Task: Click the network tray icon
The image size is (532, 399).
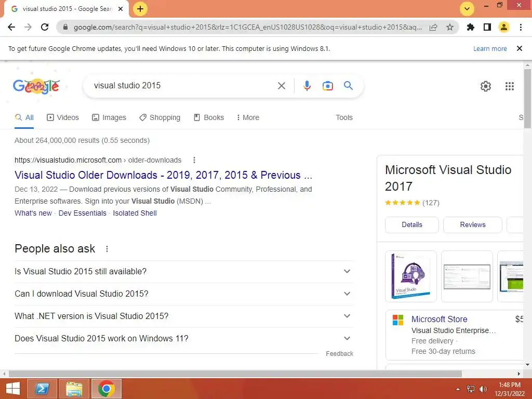Action: click(x=471, y=389)
